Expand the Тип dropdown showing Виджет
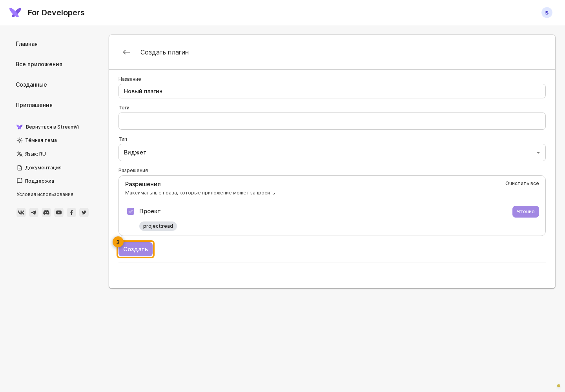Screen dimensions: 565x392 click(x=332, y=152)
